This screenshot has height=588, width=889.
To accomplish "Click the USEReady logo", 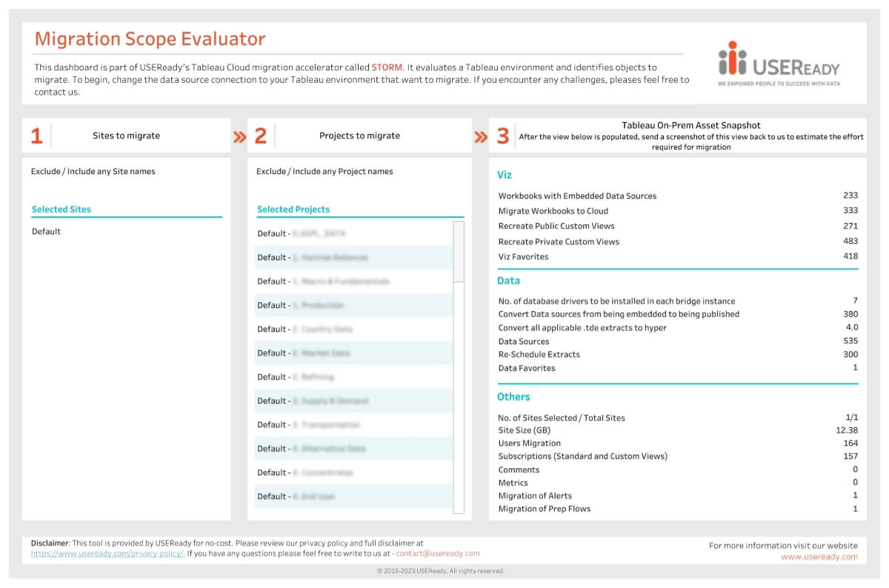I will (779, 64).
